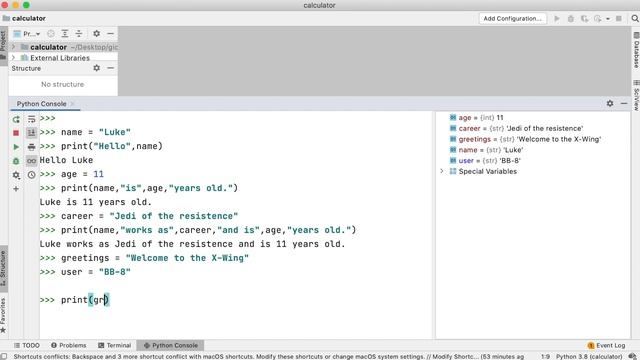Select calculator root in project tree
The width and height of the screenshot is (640, 360).
pos(63,47)
